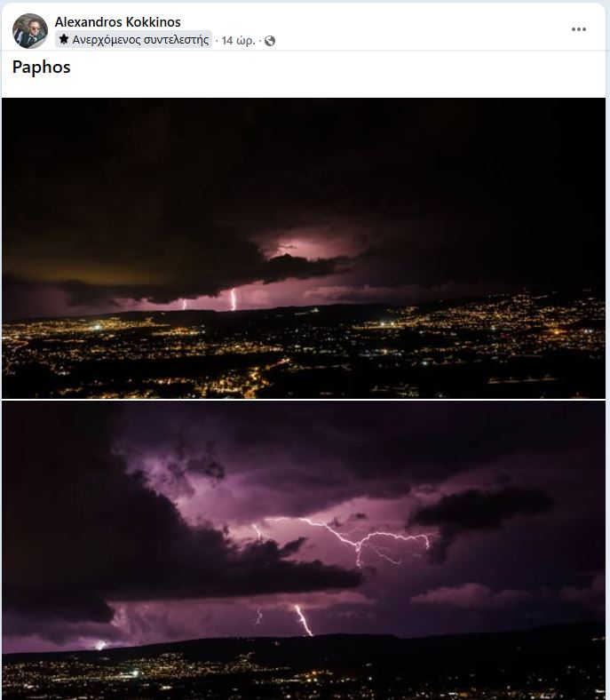610x700 pixels.
Task: Open the three-dot post options menu
Action: pyautogui.click(x=579, y=29)
